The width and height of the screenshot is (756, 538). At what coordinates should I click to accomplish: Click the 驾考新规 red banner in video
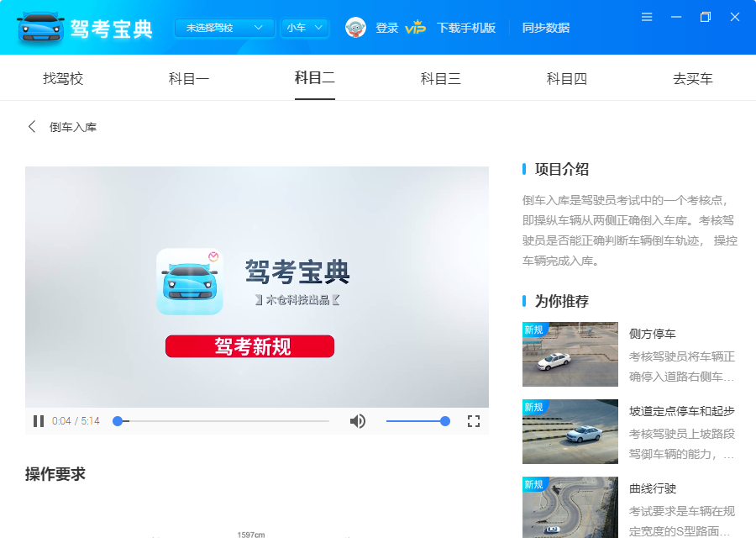tap(249, 346)
